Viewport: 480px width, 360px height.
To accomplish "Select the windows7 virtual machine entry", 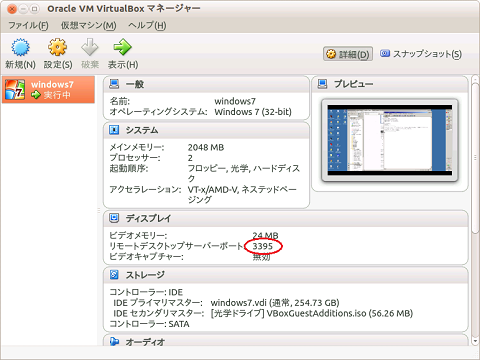I will (x=48, y=90).
